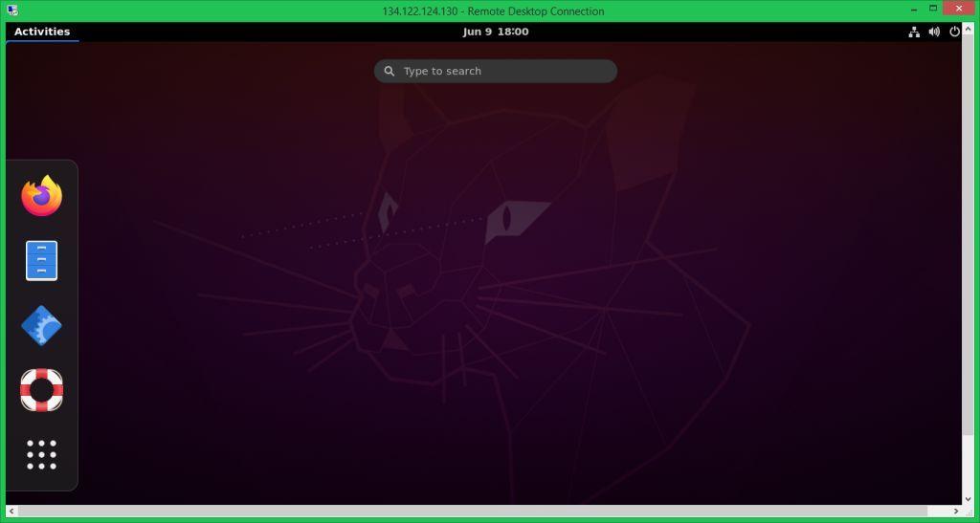Click the horizontal scrollbar left arrow
The height and width of the screenshot is (523, 980).
[11, 512]
